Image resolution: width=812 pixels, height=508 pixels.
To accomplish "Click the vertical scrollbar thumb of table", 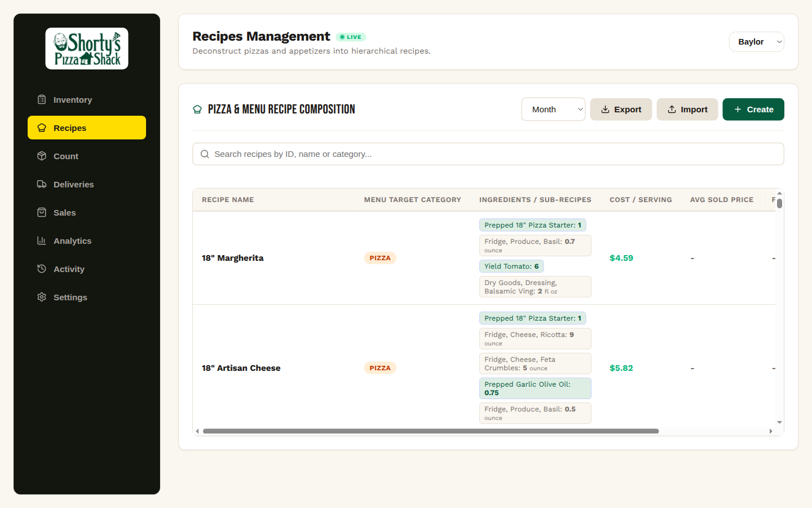I will pos(779,203).
